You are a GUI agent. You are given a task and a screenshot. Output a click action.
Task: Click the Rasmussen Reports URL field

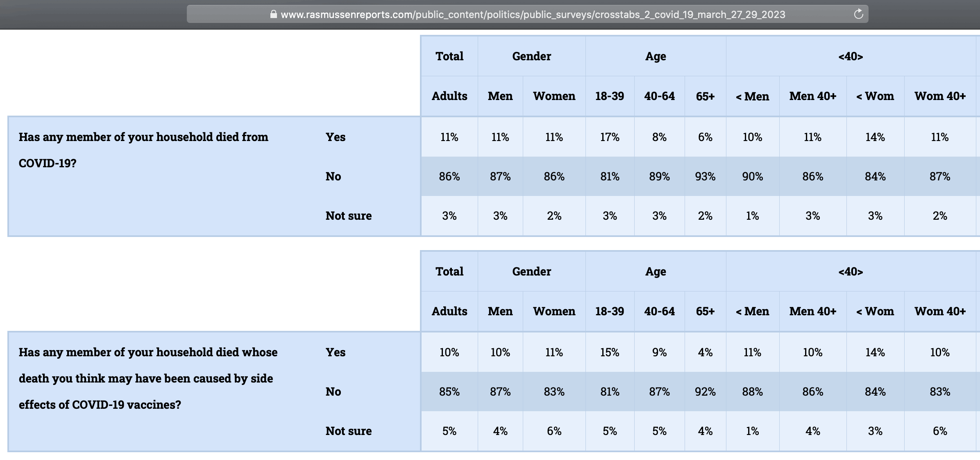pos(533,15)
